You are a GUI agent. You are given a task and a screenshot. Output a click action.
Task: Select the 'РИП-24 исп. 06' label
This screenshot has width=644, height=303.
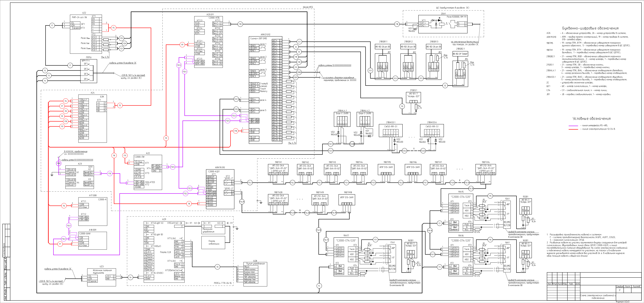tap(79, 17)
